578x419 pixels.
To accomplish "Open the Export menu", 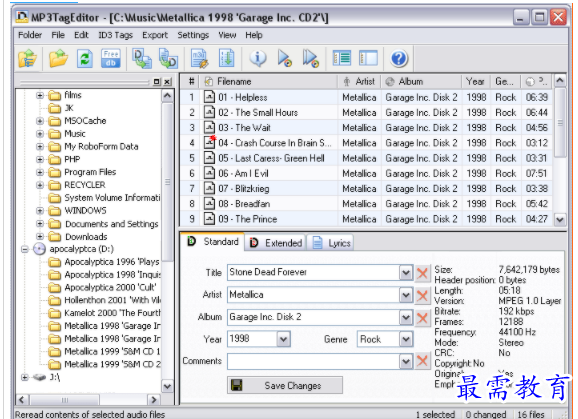I will 155,35.
